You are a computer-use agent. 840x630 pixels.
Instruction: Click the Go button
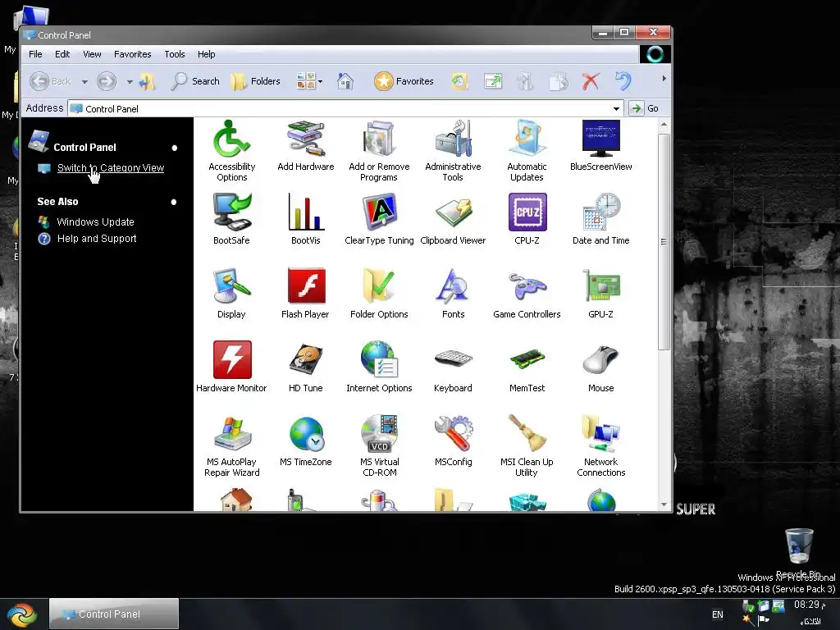coord(645,108)
